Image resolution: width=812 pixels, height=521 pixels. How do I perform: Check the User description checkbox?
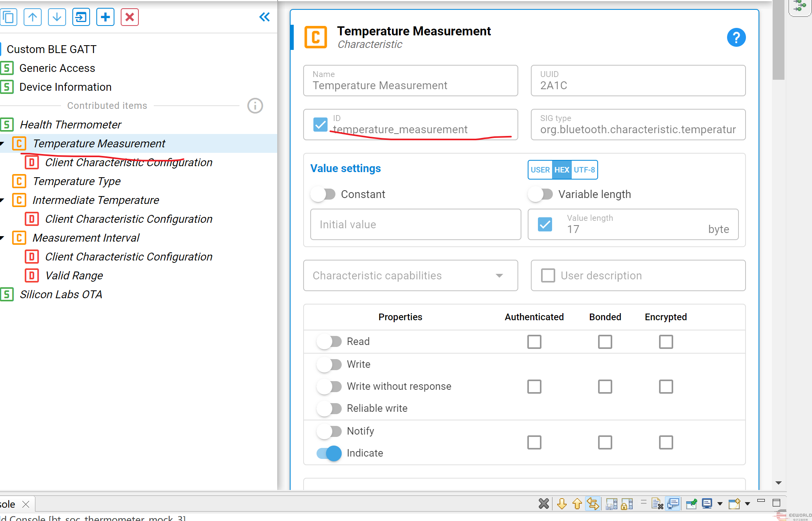click(x=548, y=275)
